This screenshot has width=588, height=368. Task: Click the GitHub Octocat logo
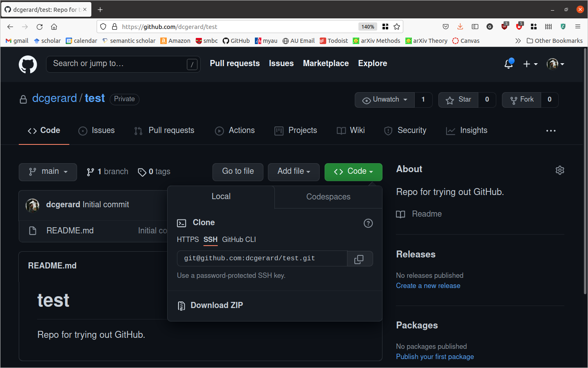[28, 64]
